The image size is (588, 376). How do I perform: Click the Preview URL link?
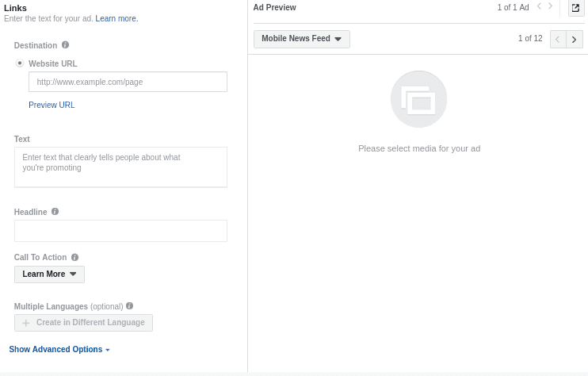pos(52,105)
